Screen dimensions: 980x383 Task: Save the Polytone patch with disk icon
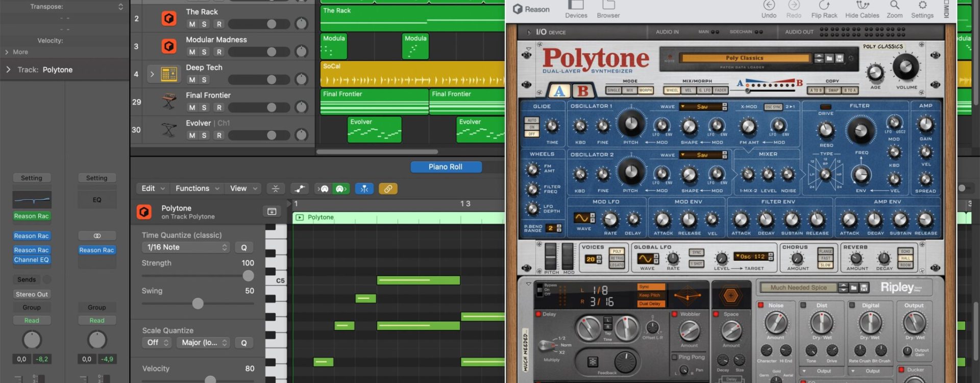840,58
